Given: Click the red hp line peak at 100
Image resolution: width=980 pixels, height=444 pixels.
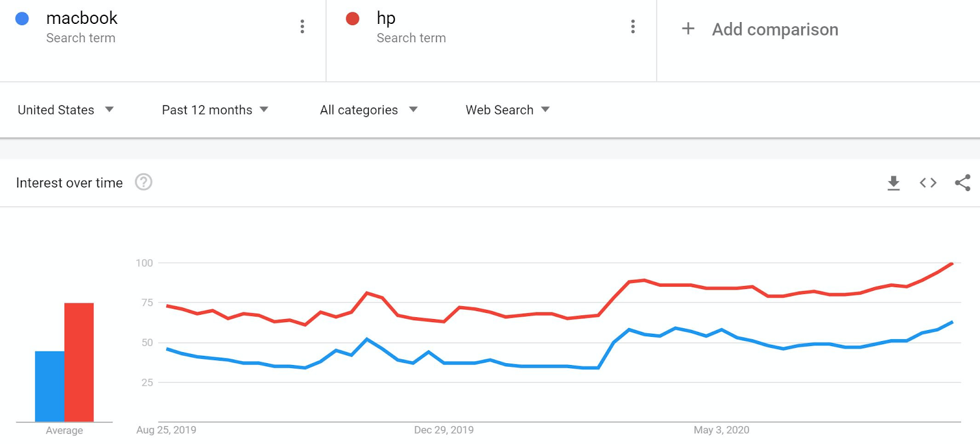Looking at the screenshot, I should pos(952,264).
